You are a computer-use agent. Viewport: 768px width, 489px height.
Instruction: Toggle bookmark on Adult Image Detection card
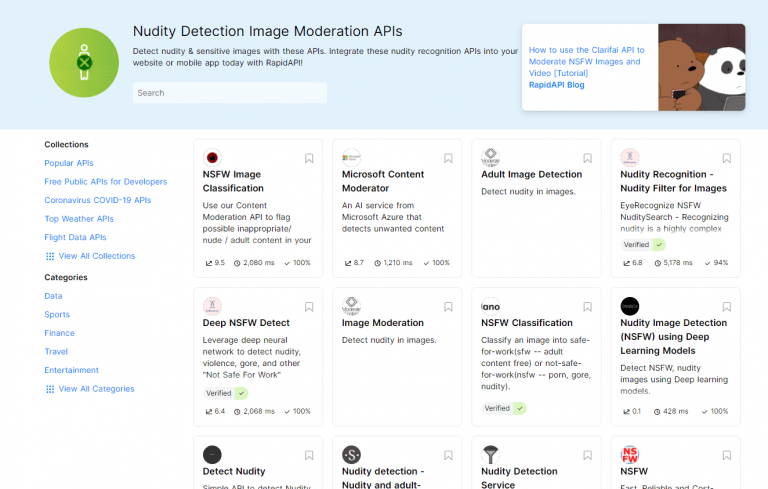coord(587,158)
